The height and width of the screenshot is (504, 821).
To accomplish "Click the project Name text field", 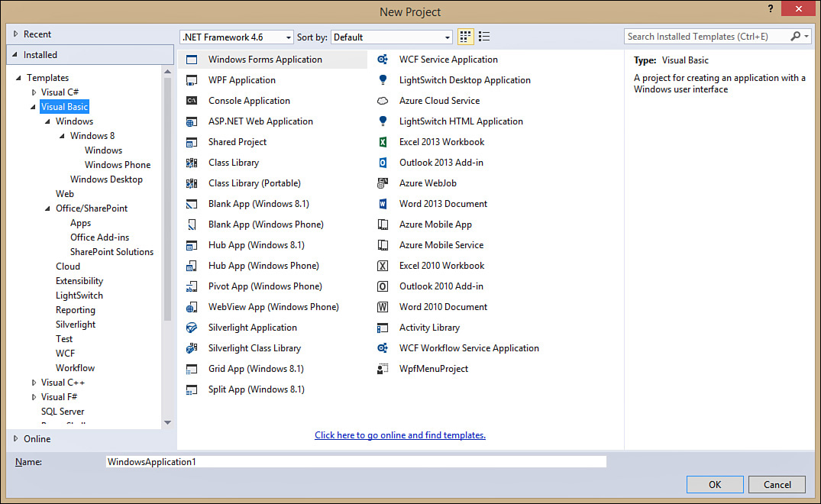I will [356, 461].
